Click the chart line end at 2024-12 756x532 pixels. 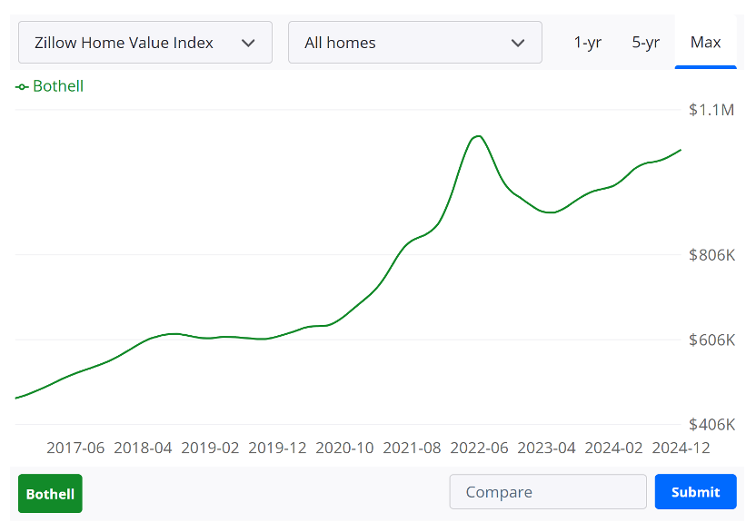[681, 150]
